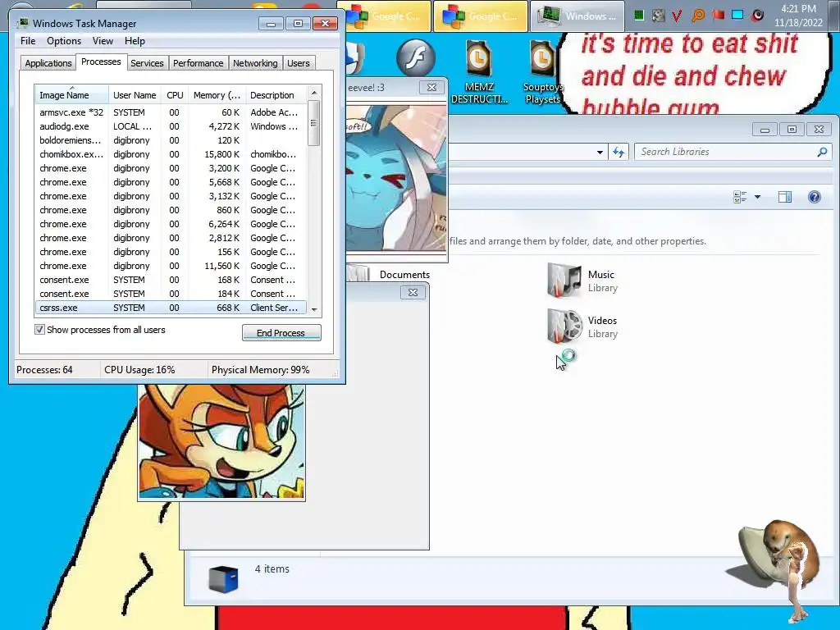
Task: Select consent.exe row using 184 K memory
Action: pyautogui.click(x=171, y=294)
